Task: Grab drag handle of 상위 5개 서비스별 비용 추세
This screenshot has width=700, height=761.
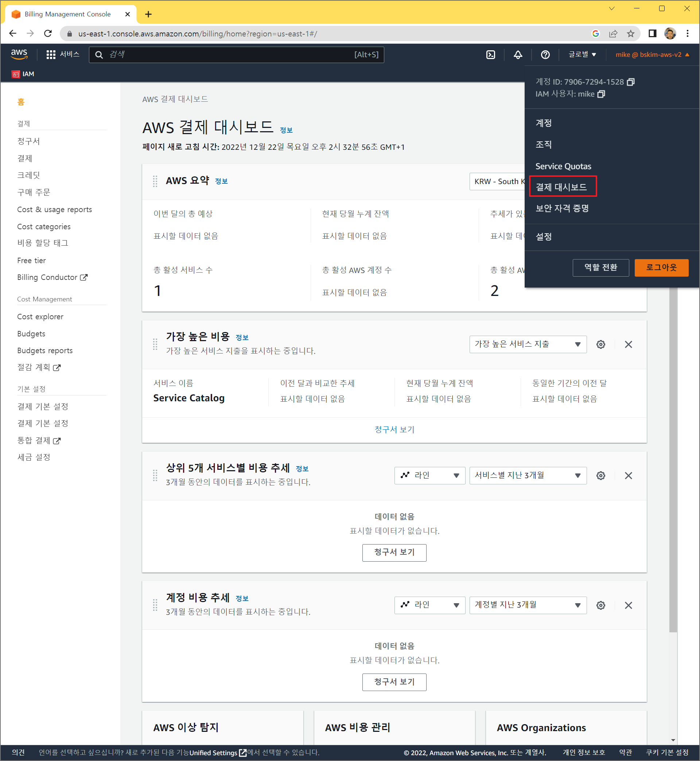Action: (x=155, y=475)
